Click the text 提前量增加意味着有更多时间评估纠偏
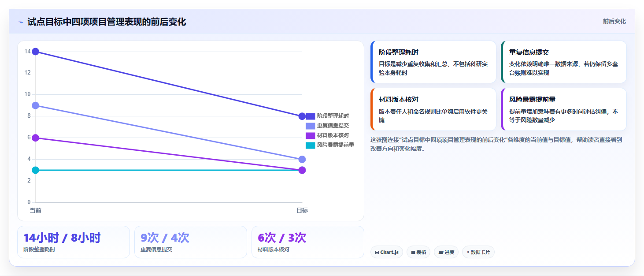This screenshot has height=276, width=644. click(x=558, y=112)
